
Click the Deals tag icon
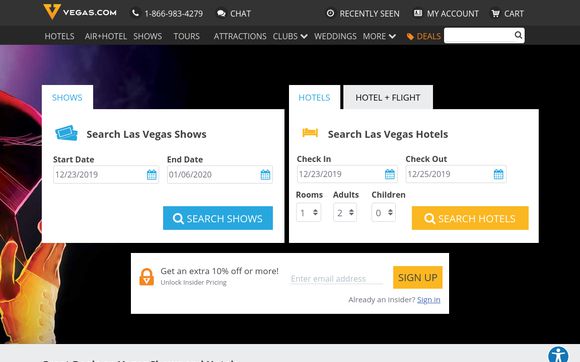(410, 36)
